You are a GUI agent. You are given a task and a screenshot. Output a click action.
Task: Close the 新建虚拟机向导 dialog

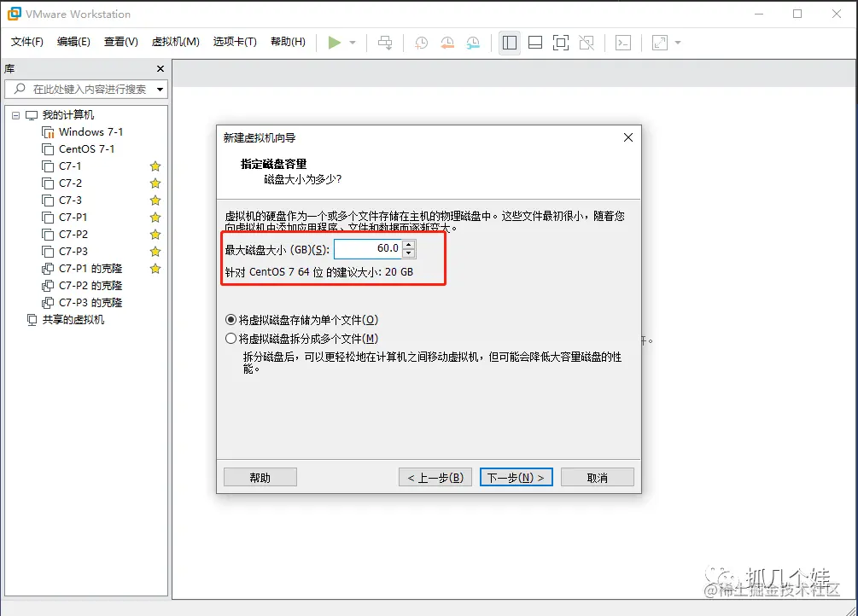tap(628, 137)
